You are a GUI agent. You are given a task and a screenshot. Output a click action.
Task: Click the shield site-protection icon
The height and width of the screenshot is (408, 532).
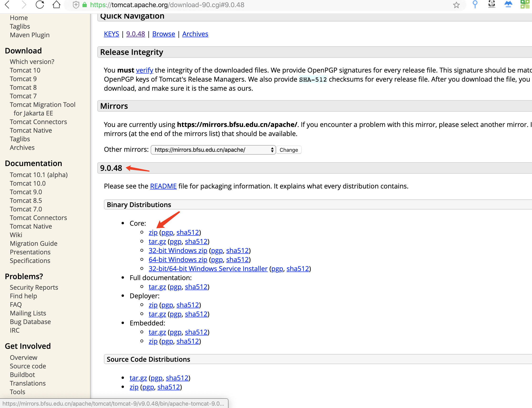(x=76, y=5)
